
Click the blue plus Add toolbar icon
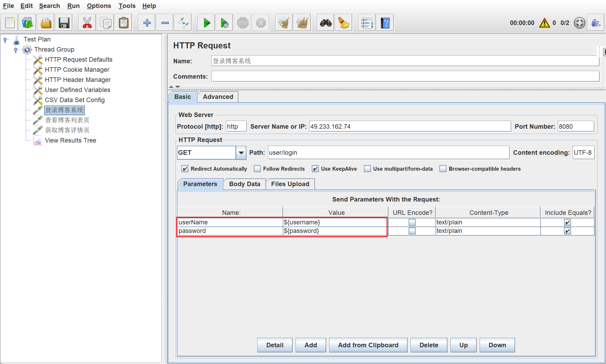pyautogui.click(x=147, y=23)
